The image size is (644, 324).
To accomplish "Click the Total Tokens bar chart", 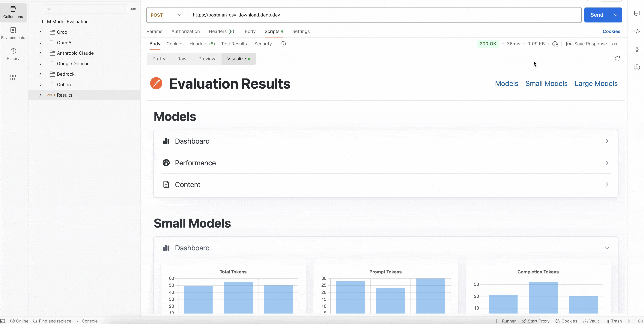I will point(233,289).
